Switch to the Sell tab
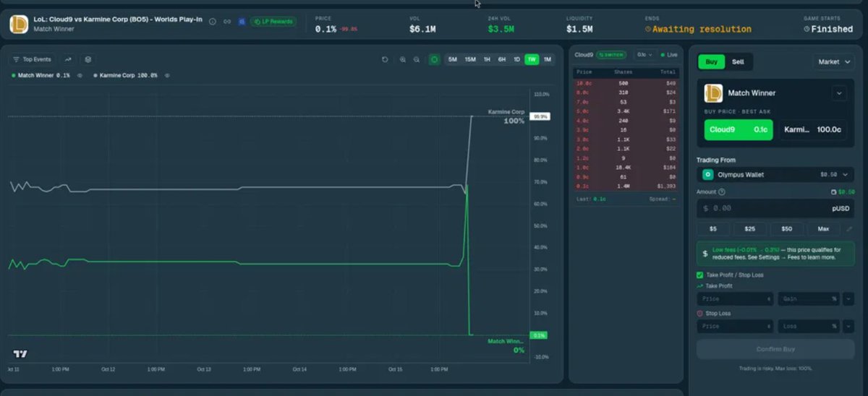The image size is (868, 396). (738, 62)
